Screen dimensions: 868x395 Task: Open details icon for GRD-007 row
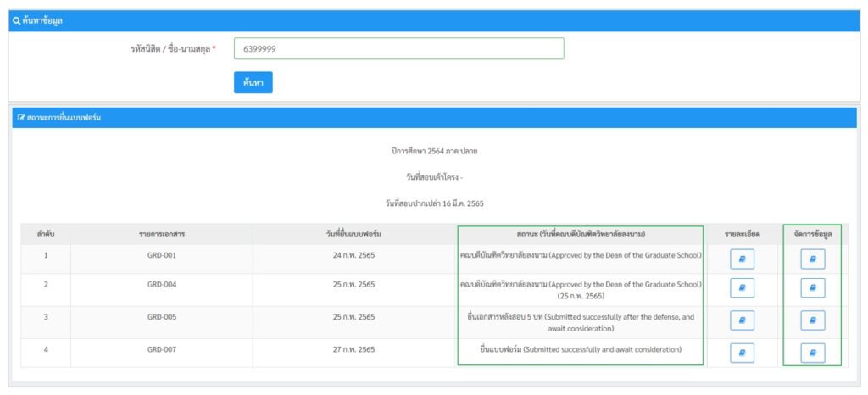click(x=742, y=352)
